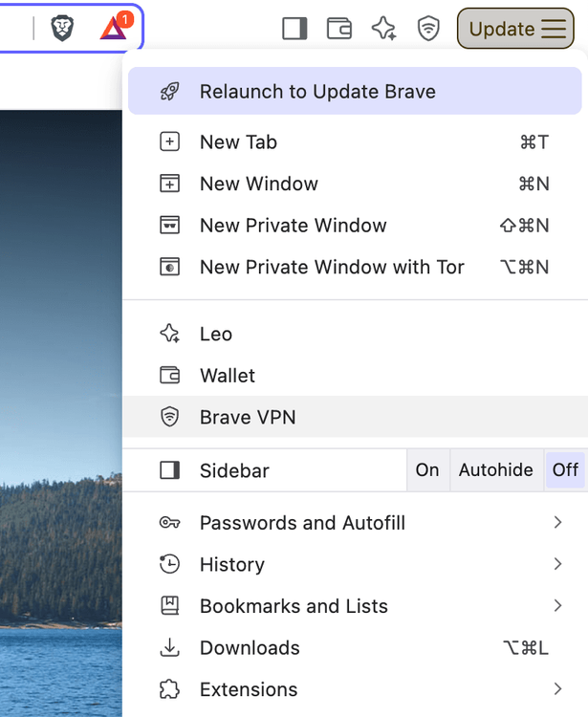Click the Update hamburger menu button
The height and width of the screenshot is (717, 588).
515,29
